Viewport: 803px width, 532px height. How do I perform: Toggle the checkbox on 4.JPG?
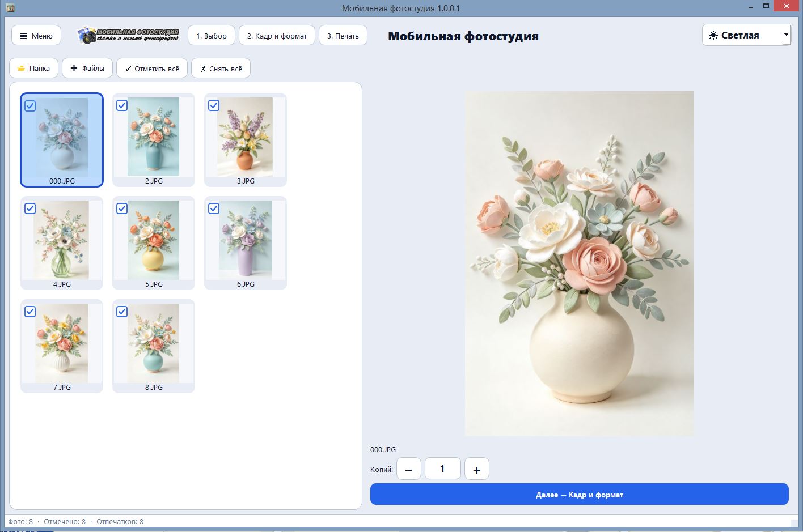(30, 209)
